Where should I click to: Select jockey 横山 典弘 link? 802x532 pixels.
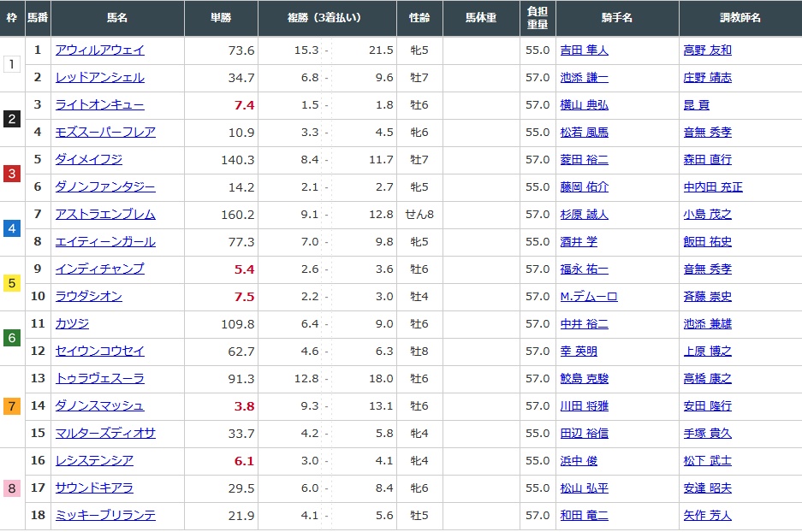(584, 105)
